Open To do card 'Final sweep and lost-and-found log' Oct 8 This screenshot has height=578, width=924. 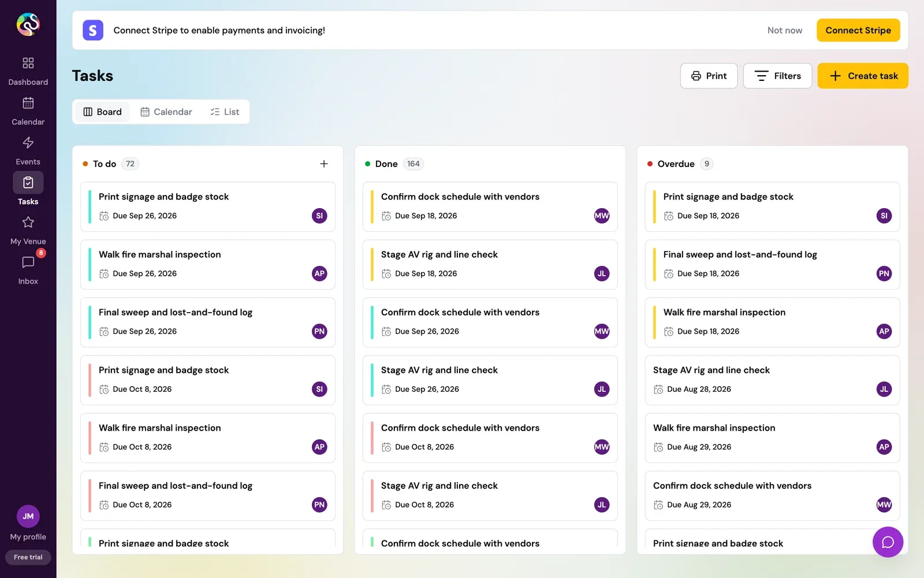[x=208, y=496]
